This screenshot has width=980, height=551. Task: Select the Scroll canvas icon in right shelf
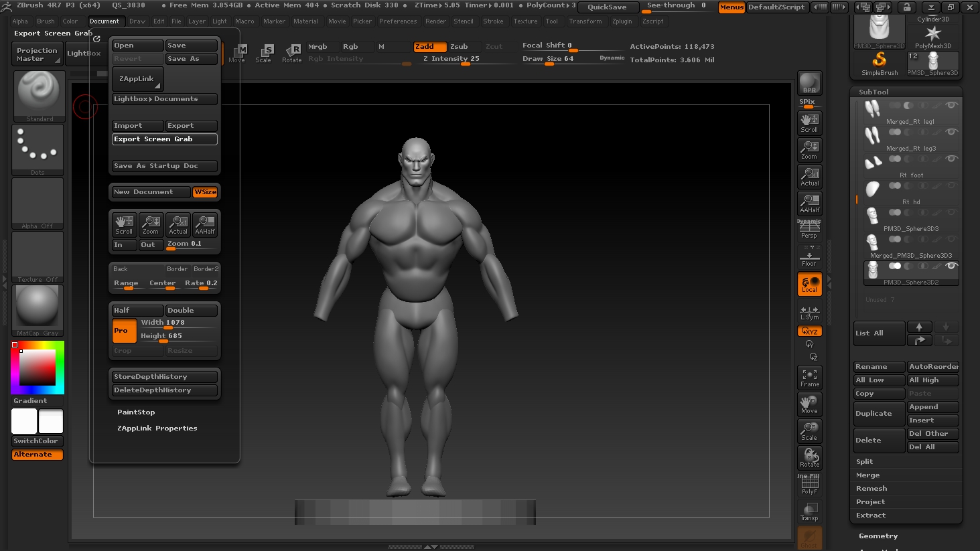tap(810, 123)
